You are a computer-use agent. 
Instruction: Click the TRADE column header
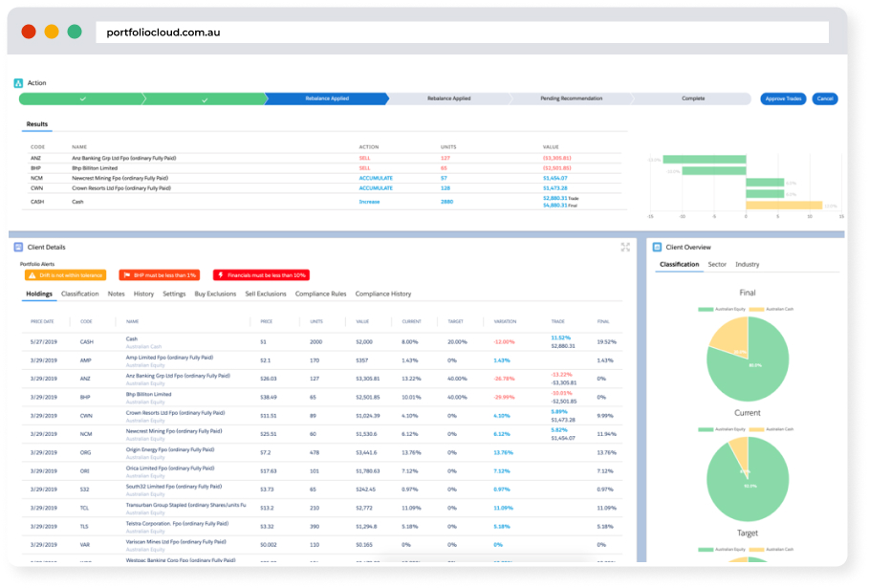[x=557, y=321]
